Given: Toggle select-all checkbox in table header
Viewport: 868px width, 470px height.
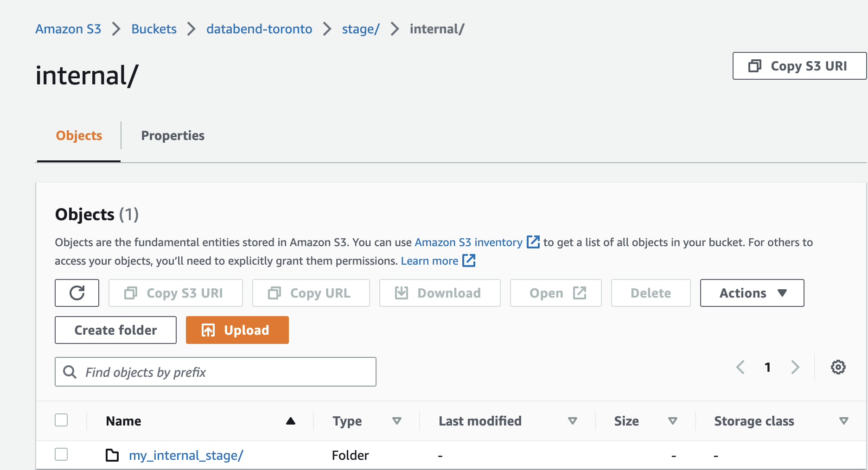Looking at the screenshot, I should point(61,420).
